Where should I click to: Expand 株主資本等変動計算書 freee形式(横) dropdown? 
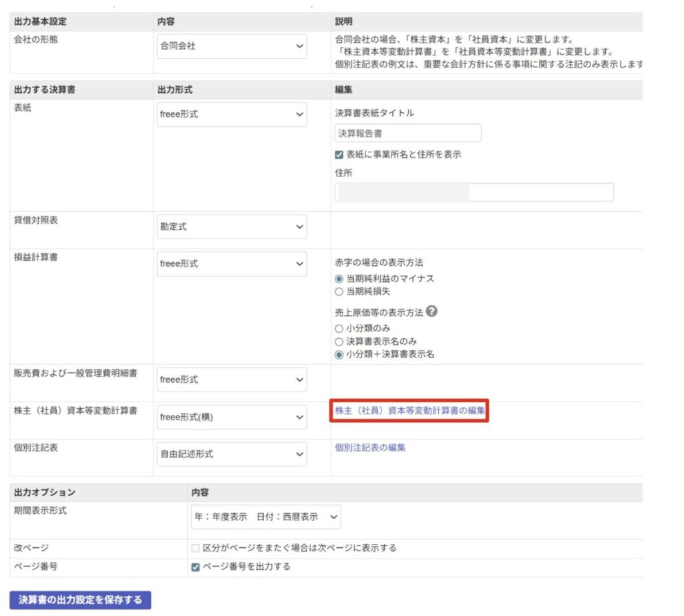pyautogui.click(x=231, y=417)
